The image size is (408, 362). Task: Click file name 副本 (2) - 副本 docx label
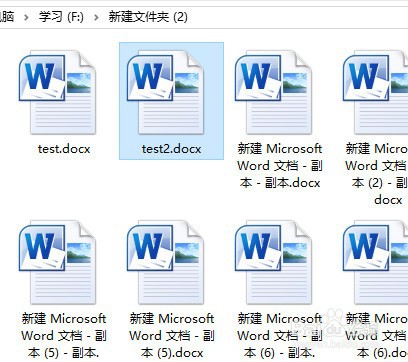[376, 174]
